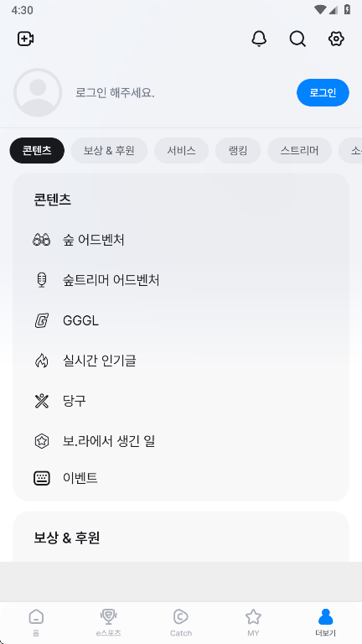
Task: Switch to Catch bottom tab
Action: point(181,623)
